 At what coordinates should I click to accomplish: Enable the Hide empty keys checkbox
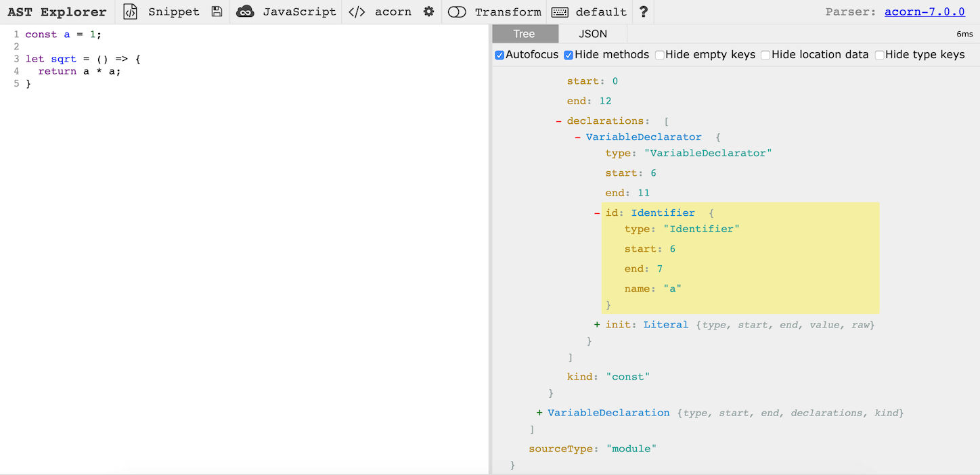659,55
